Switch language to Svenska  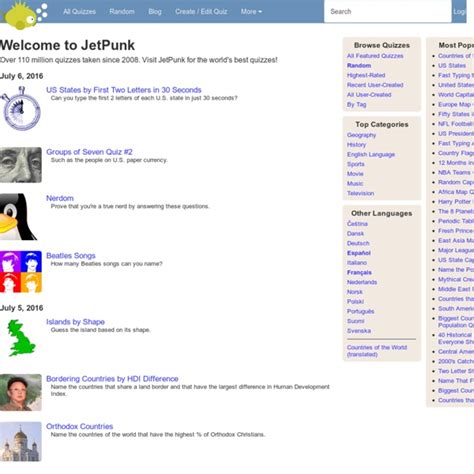pos(359,331)
